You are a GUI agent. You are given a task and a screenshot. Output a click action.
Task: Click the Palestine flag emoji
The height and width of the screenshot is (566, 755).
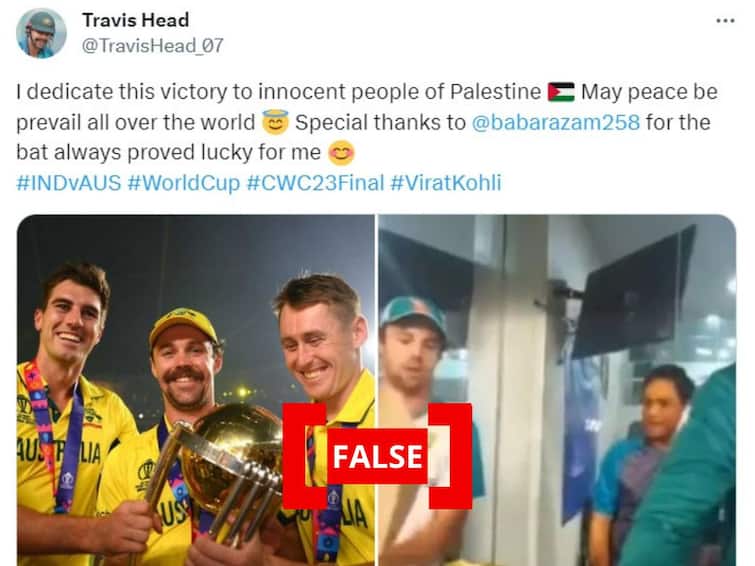[561, 92]
